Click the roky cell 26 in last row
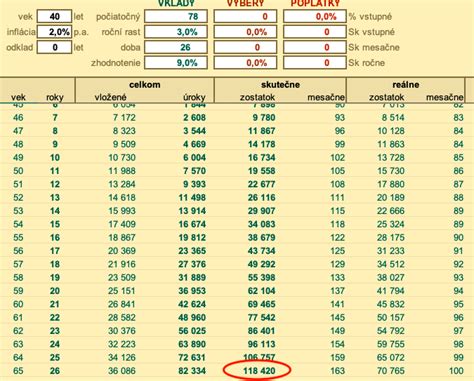The width and height of the screenshot is (474, 381). (55, 371)
